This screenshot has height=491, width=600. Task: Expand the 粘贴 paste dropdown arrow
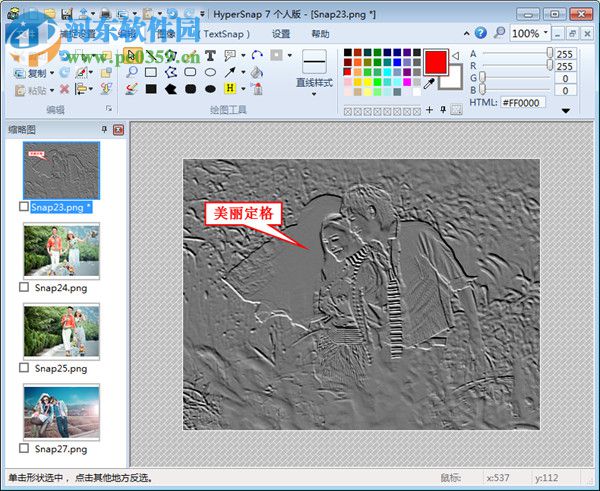(52, 90)
